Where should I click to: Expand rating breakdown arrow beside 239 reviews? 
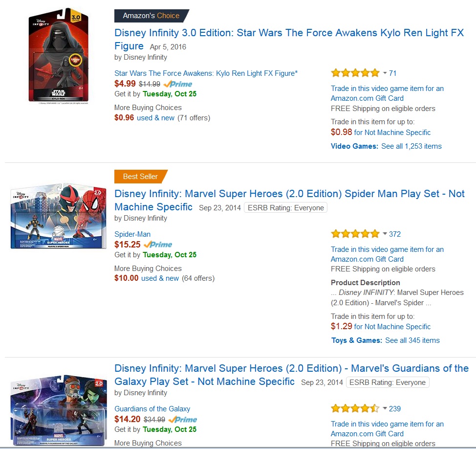click(x=385, y=409)
